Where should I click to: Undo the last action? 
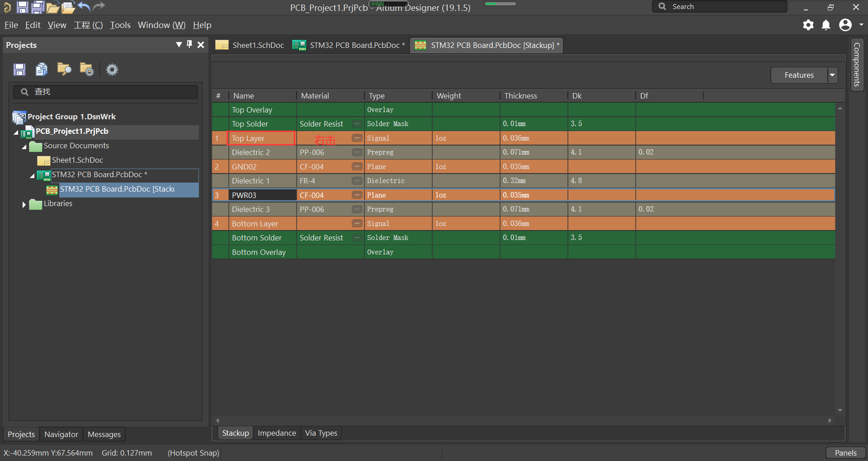pos(84,6)
